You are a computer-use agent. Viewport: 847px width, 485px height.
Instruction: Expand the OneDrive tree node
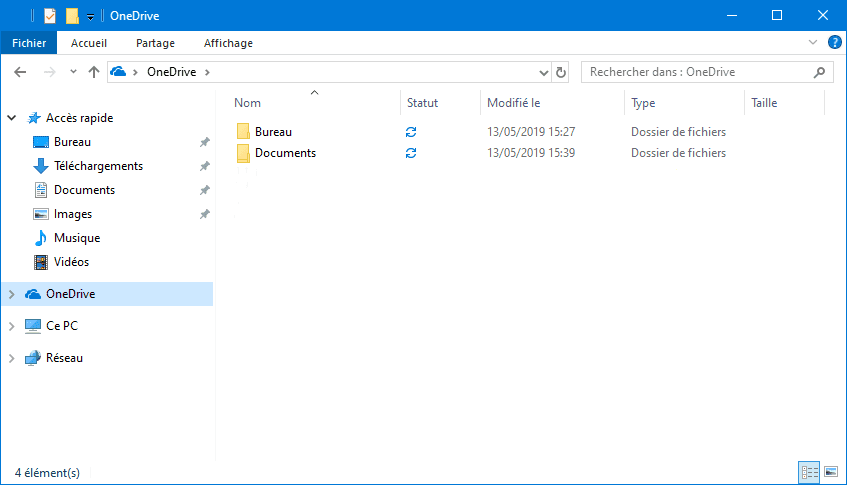12,294
